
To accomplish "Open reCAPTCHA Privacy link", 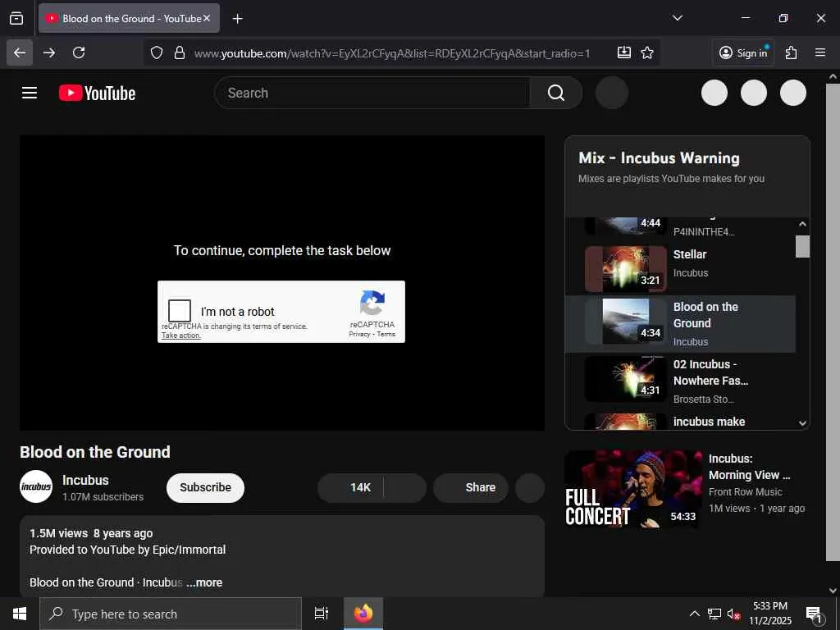I will (359, 334).
